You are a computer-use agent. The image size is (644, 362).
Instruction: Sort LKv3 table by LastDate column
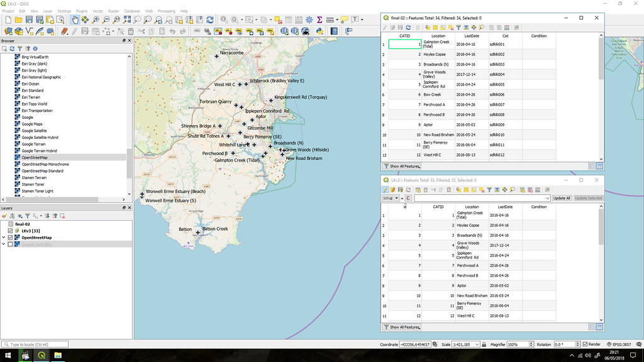(x=505, y=207)
